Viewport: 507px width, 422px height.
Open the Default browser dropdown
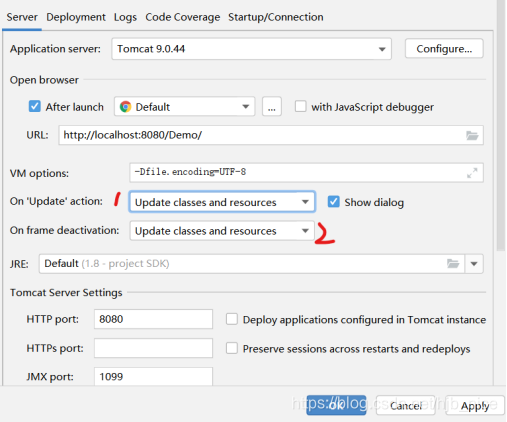click(184, 107)
